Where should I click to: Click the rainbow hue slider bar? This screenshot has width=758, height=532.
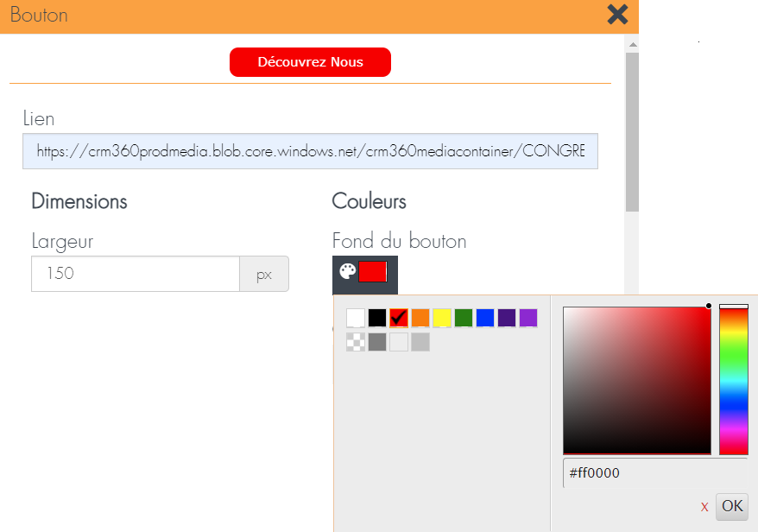734,380
